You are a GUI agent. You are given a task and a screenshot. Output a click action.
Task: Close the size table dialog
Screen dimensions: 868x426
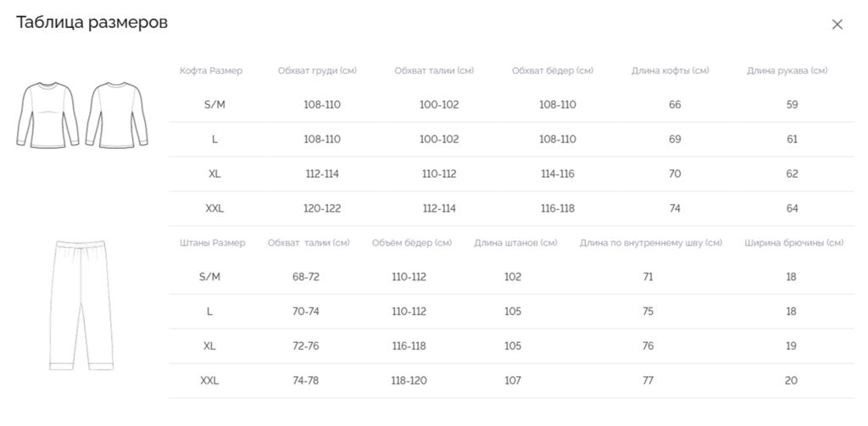click(837, 25)
